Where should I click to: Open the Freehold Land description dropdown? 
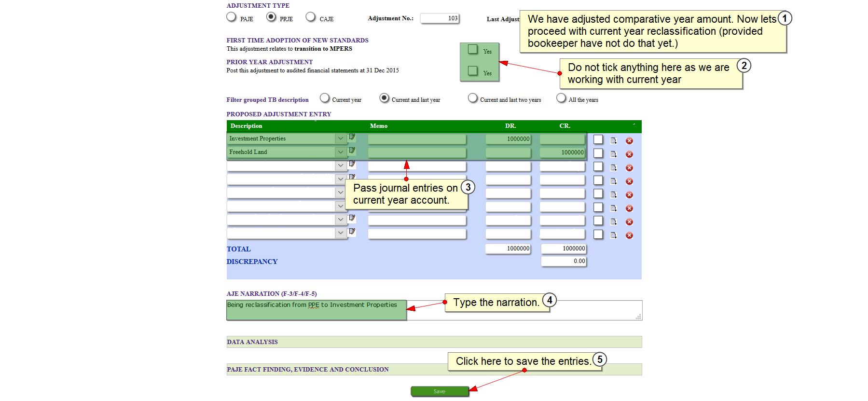[341, 152]
